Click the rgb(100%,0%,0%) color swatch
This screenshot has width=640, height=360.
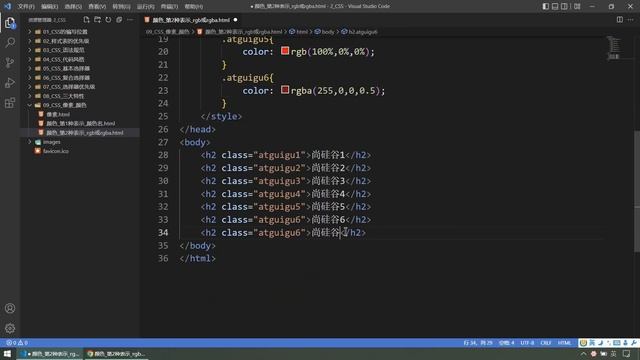285,51
